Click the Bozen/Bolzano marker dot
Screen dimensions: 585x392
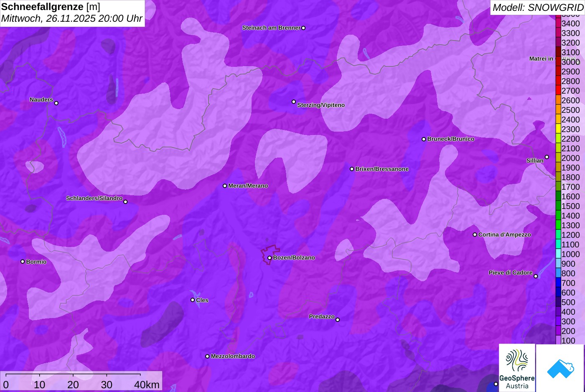click(270, 258)
